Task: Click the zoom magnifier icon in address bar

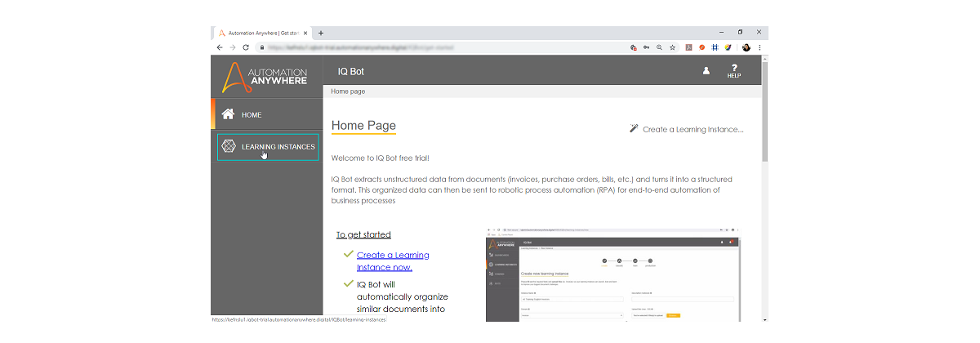Action: [x=659, y=47]
